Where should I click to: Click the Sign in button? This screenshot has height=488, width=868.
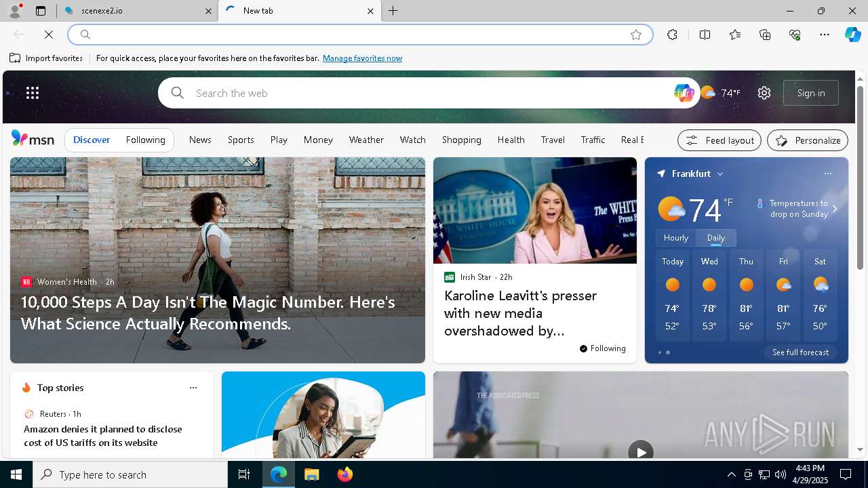tap(811, 93)
